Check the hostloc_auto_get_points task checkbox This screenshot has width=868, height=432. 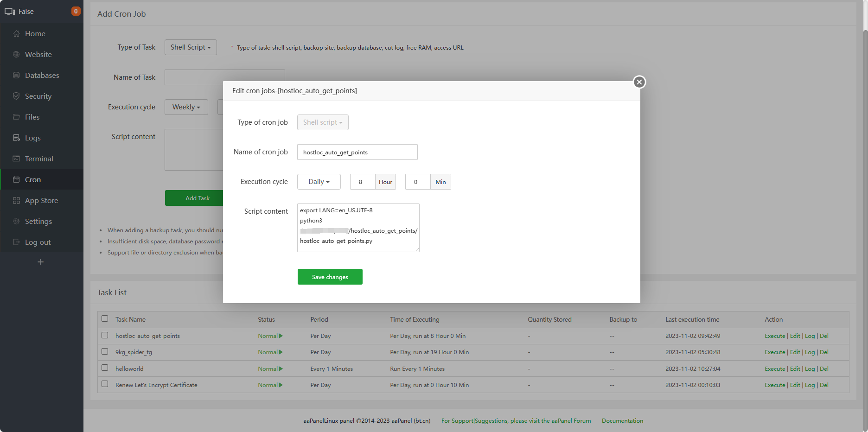pyautogui.click(x=105, y=335)
